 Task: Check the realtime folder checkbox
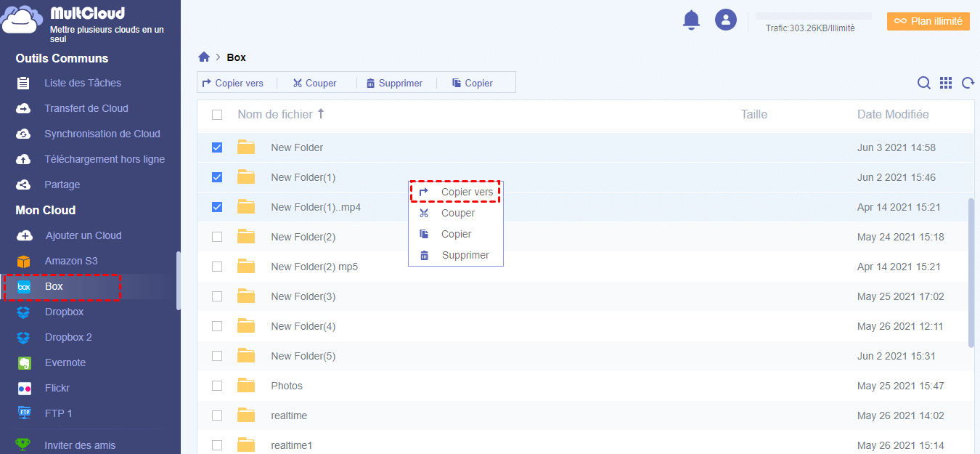pos(217,416)
